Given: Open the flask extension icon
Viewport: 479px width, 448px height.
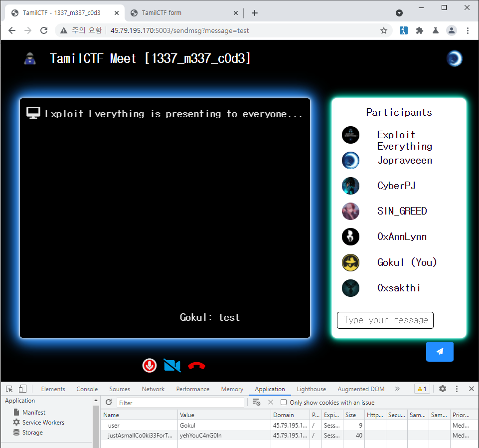Looking at the screenshot, I should (x=436, y=30).
